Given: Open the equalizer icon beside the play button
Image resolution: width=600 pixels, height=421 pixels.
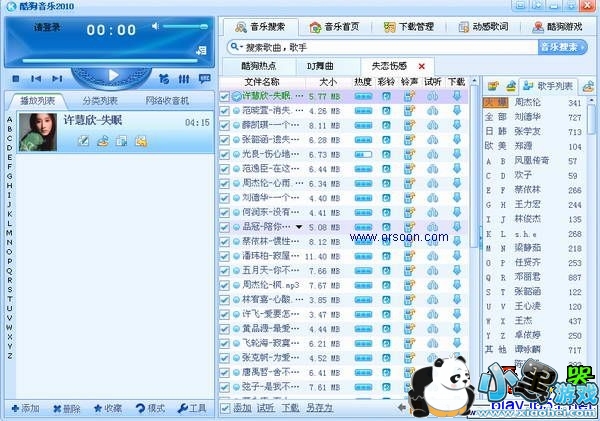Looking at the screenshot, I should [184, 79].
